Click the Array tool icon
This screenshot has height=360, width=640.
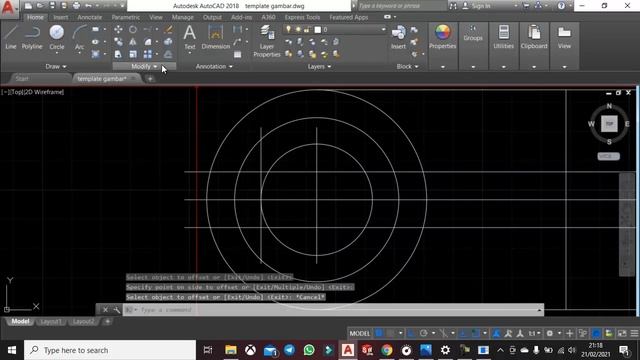[148, 54]
